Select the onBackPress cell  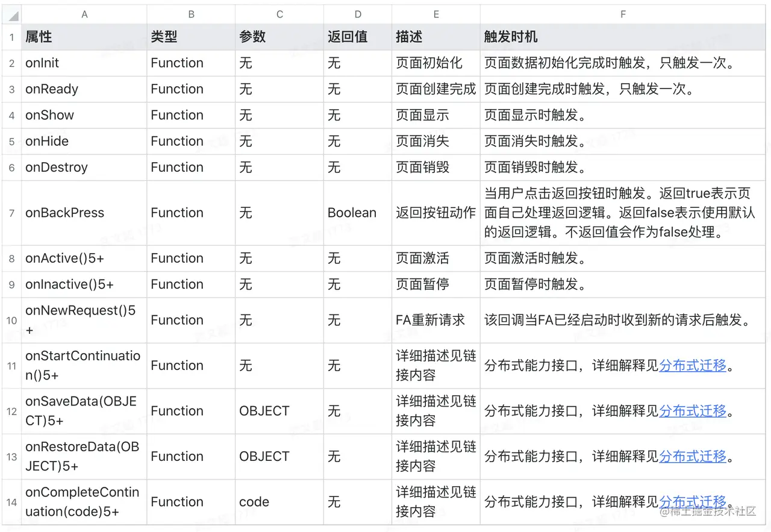[84, 213]
